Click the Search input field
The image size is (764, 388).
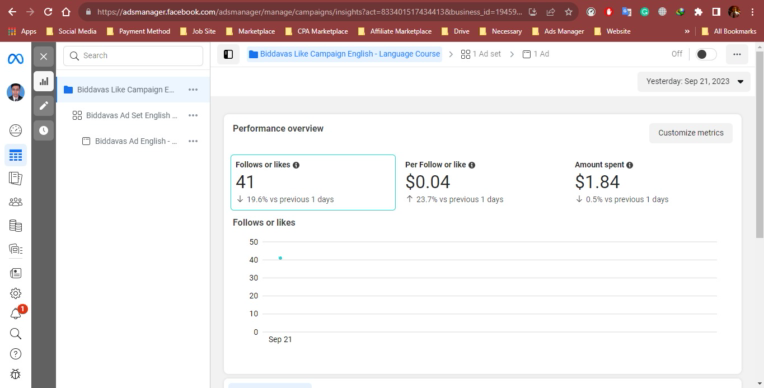pos(133,56)
